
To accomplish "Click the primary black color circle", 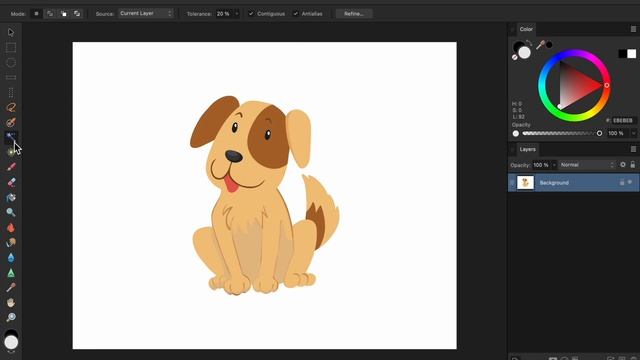I will click(518, 47).
